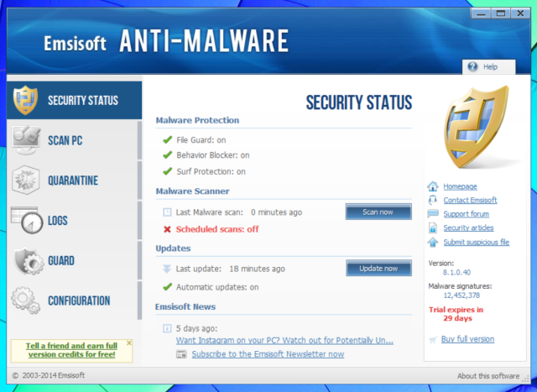Select the Guard shield icon in sidebar
The image size is (537, 392).
tap(26, 261)
